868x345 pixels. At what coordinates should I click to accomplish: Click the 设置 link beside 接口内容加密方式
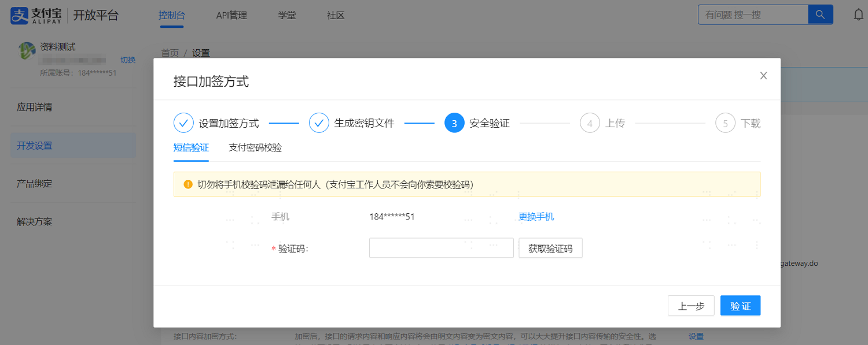point(696,336)
